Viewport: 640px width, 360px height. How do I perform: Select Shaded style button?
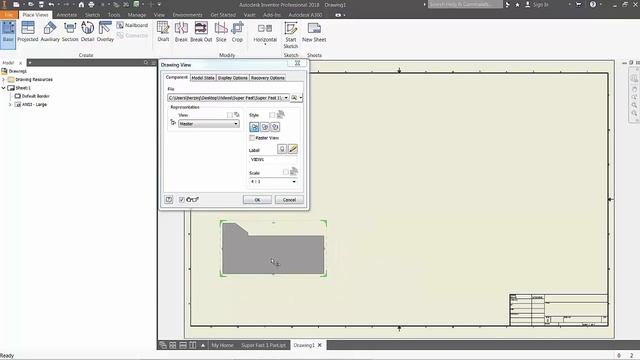pyautogui.click(x=275, y=127)
